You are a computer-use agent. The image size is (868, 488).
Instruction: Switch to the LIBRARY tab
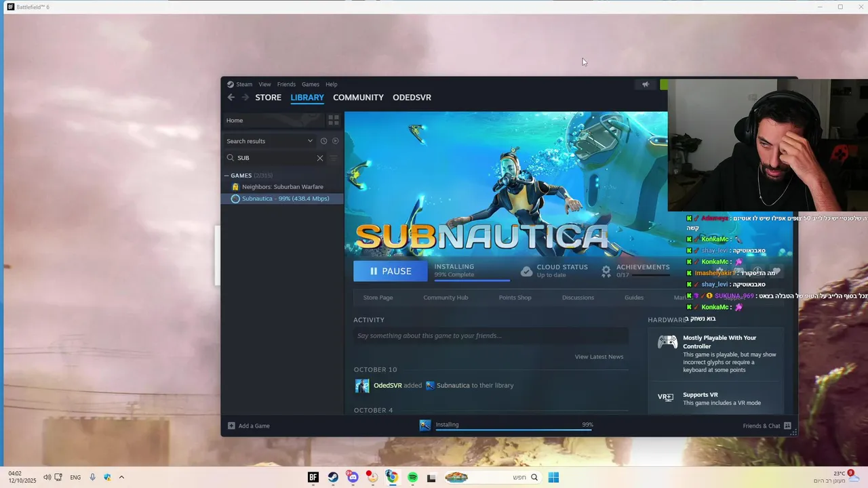coord(307,98)
